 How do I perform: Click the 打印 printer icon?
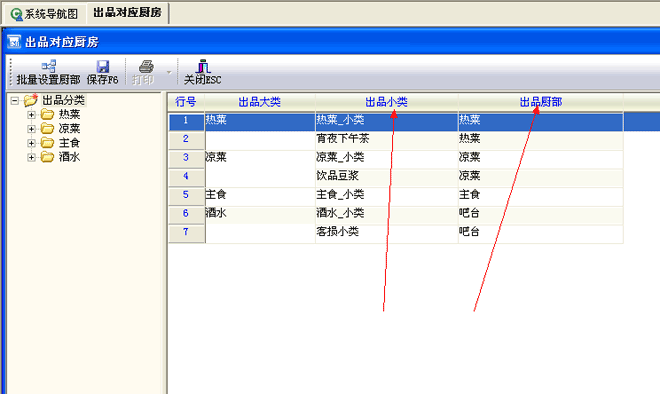(146, 66)
